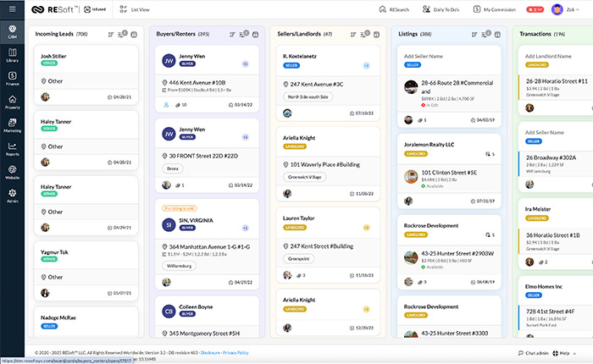Screen dimensions: 593x364
Task: Open the Zoli user account dropdown
Action: (x=573, y=9)
